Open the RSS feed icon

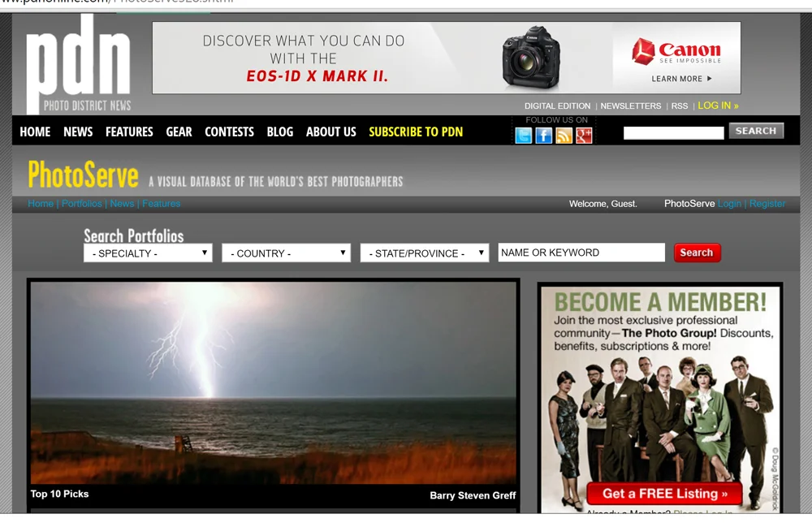click(564, 136)
